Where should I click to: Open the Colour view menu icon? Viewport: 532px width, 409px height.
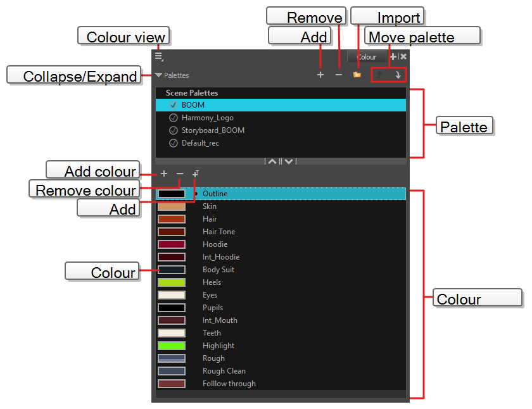click(x=158, y=56)
